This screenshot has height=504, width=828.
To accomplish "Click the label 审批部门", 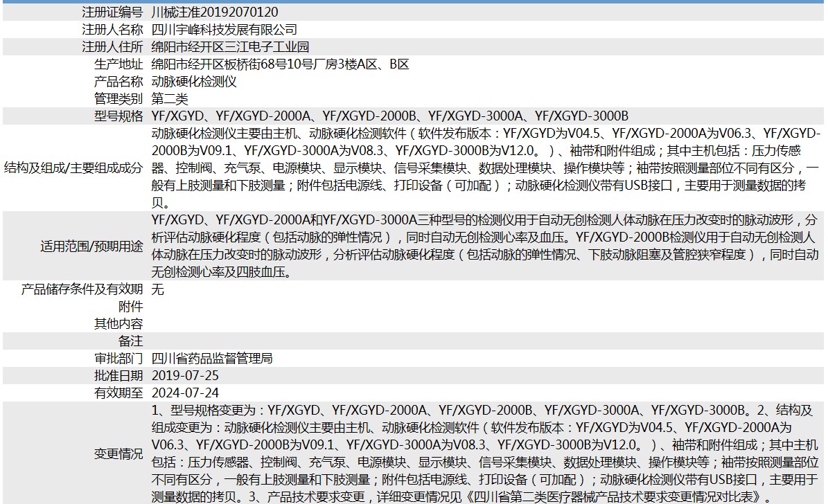I will [118, 359].
